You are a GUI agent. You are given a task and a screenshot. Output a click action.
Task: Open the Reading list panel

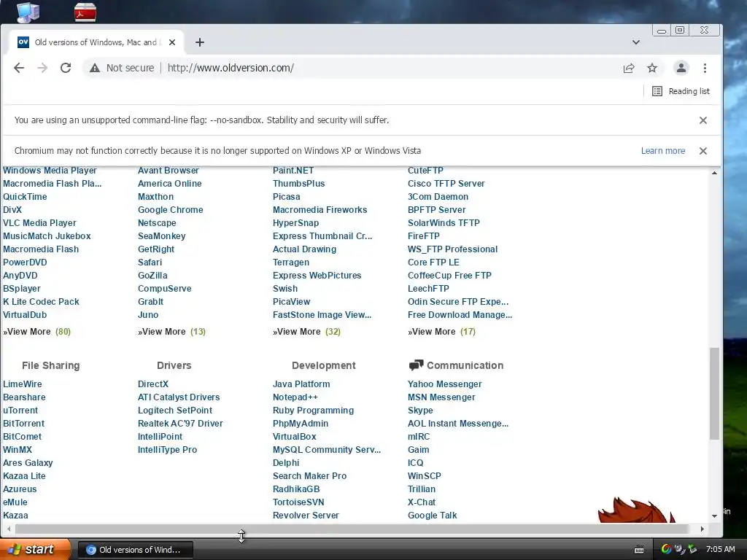point(681,91)
